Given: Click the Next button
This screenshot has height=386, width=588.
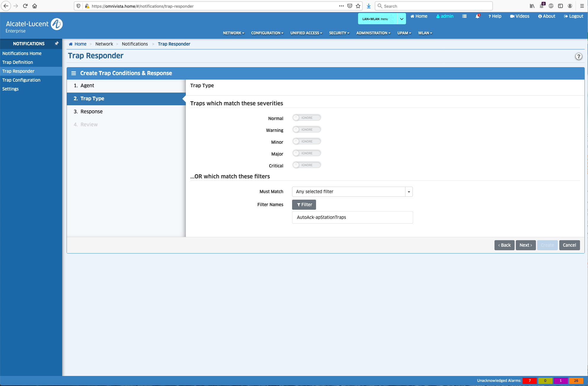Looking at the screenshot, I should point(526,245).
